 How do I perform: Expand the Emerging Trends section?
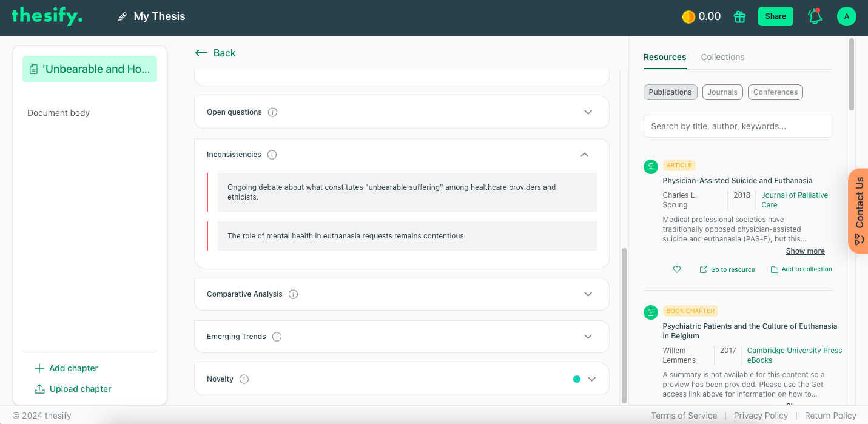click(587, 337)
